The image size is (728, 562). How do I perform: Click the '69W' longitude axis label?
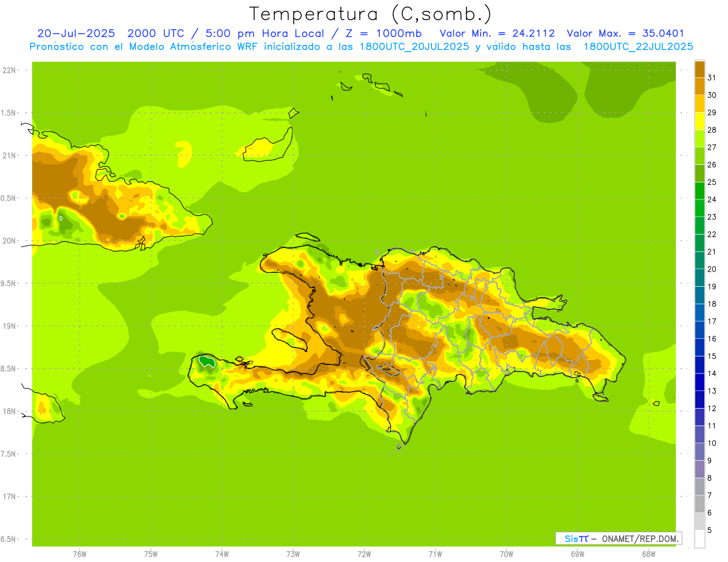tap(578, 554)
